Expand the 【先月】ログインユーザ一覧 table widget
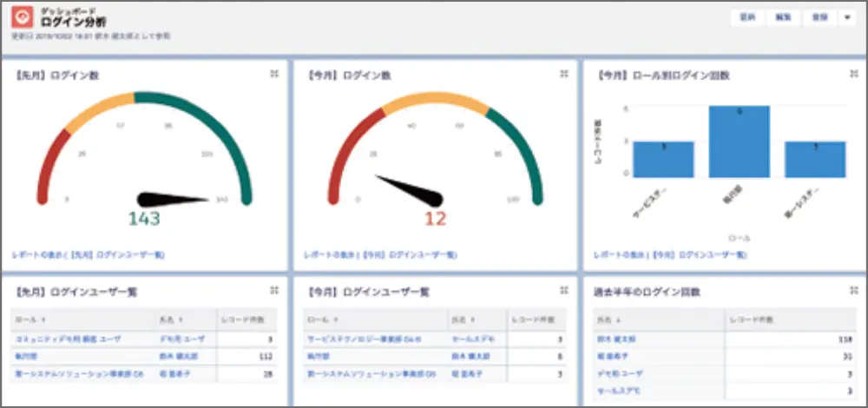The image size is (868, 408). (274, 291)
